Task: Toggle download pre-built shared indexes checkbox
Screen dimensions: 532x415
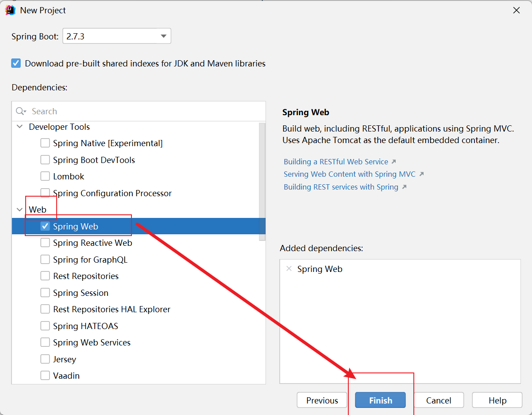Action: [16, 63]
